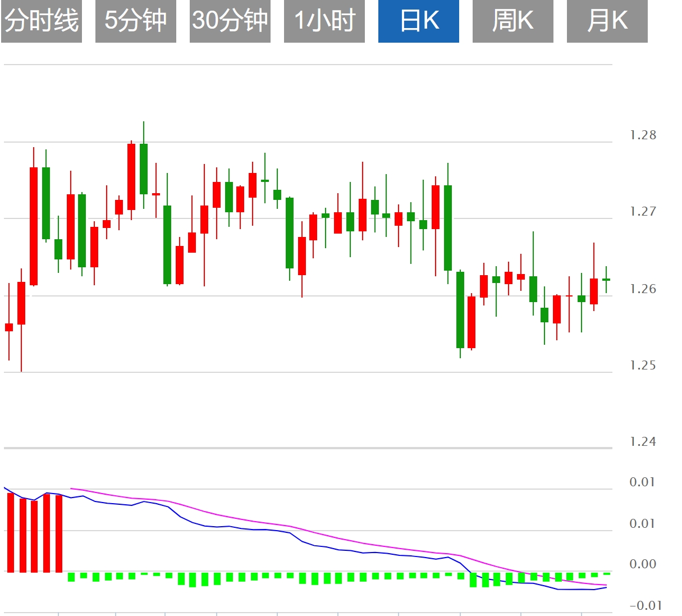Viewport: 682px width, 616px height.
Task: Click the first red MACD histogram bar
Action: coord(11,532)
